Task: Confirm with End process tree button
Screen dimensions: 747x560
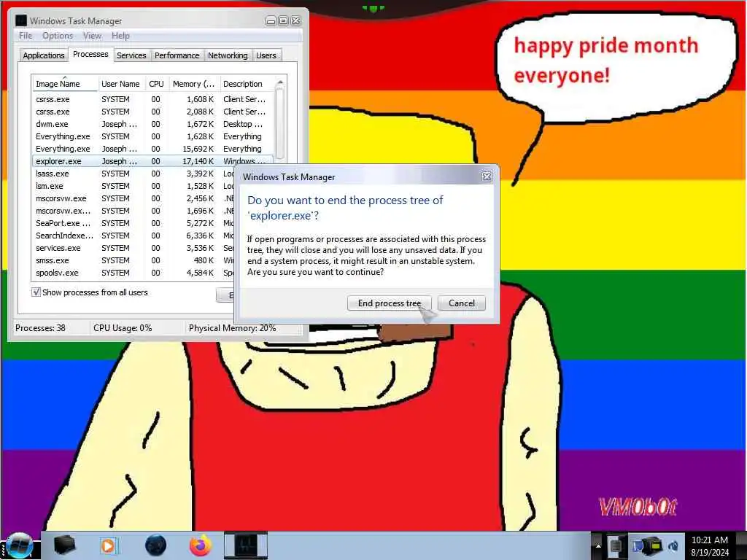Action: pos(390,303)
